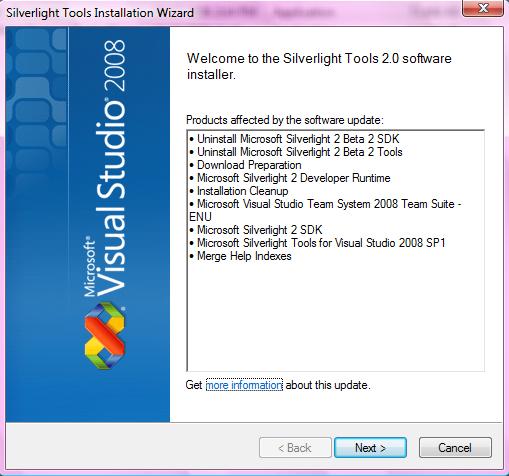
Task: Select the Installation Cleanup list entry
Action: click(x=239, y=191)
